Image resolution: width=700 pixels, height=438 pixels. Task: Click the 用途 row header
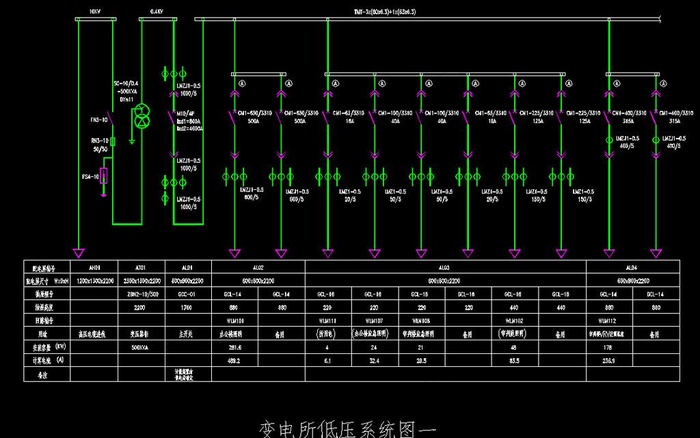click(x=47, y=334)
